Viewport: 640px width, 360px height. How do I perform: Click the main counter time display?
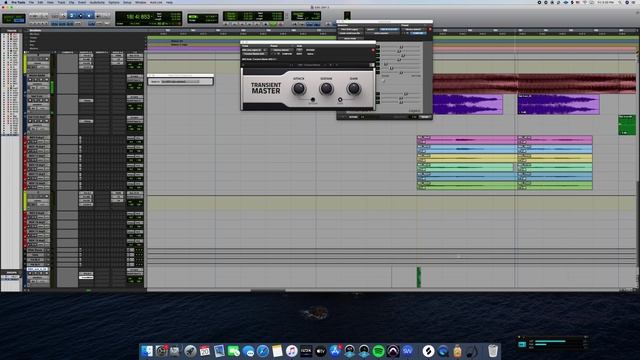click(139, 17)
